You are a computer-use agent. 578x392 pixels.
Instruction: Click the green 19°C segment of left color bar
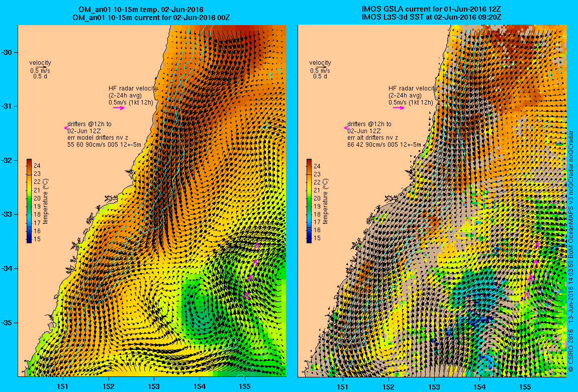pos(29,207)
